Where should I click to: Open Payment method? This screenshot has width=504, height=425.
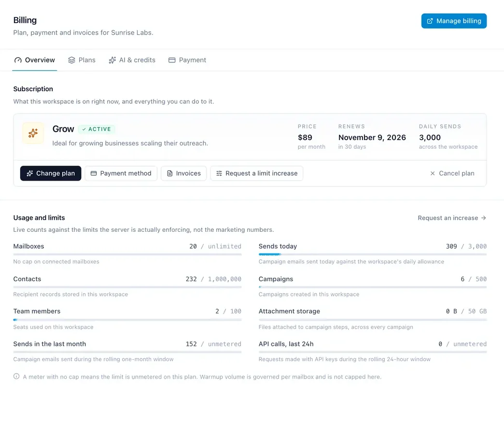tap(121, 173)
